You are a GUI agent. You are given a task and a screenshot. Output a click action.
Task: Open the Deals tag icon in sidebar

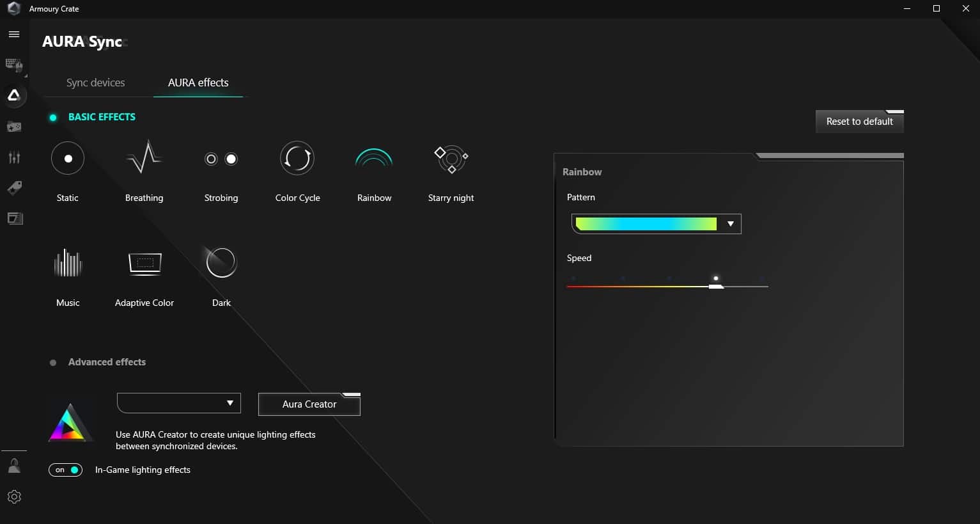click(x=14, y=187)
